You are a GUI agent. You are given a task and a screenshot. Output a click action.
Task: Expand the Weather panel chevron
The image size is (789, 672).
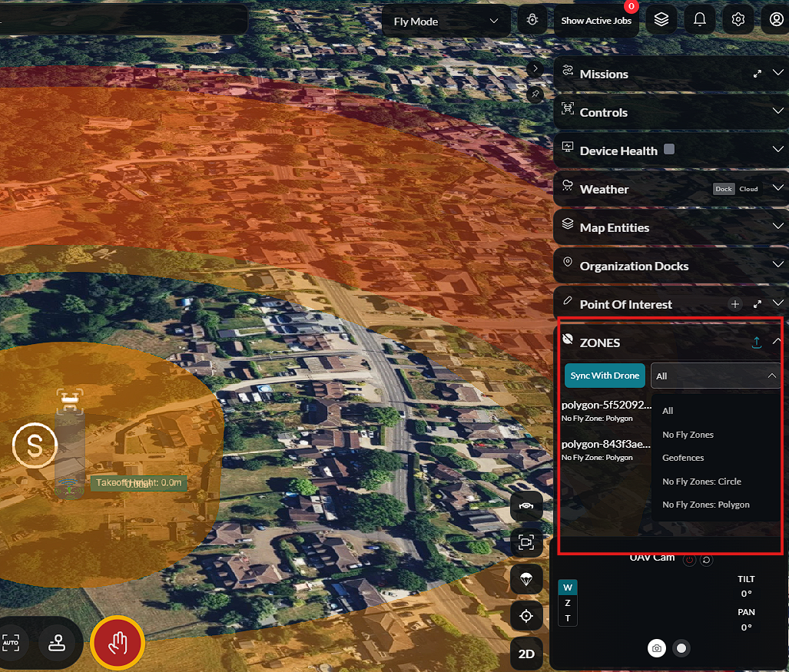[x=778, y=187]
